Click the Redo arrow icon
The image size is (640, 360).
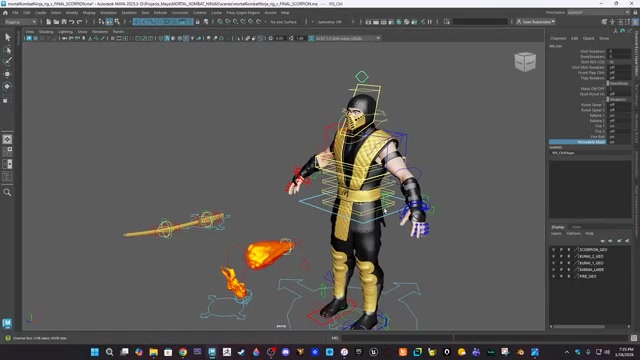coord(79,22)
